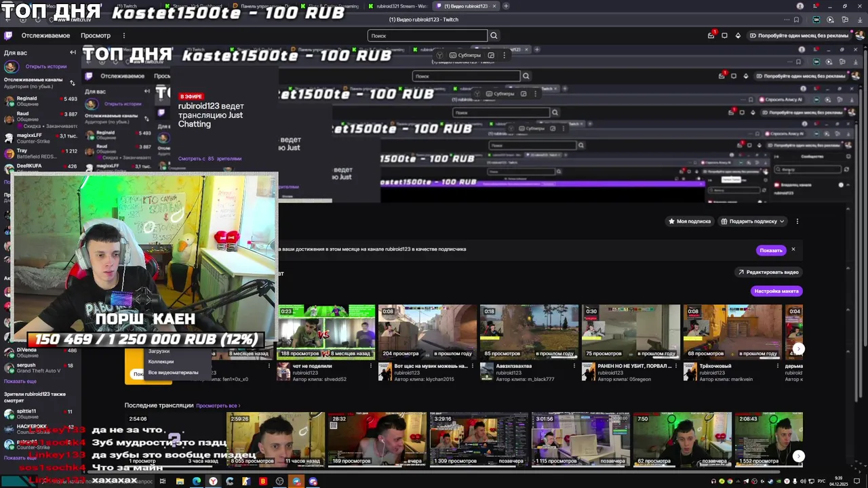Open the red B app in taskbar
Screen dimensions: 868x488
tap(263, 481)
